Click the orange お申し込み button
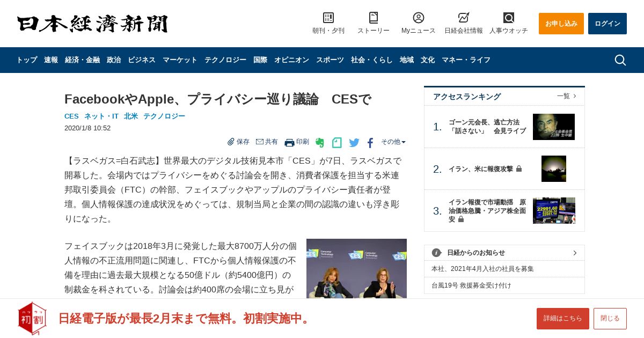Image resolution: width=644 pixels, height=338 pixels. click(561, 24)
